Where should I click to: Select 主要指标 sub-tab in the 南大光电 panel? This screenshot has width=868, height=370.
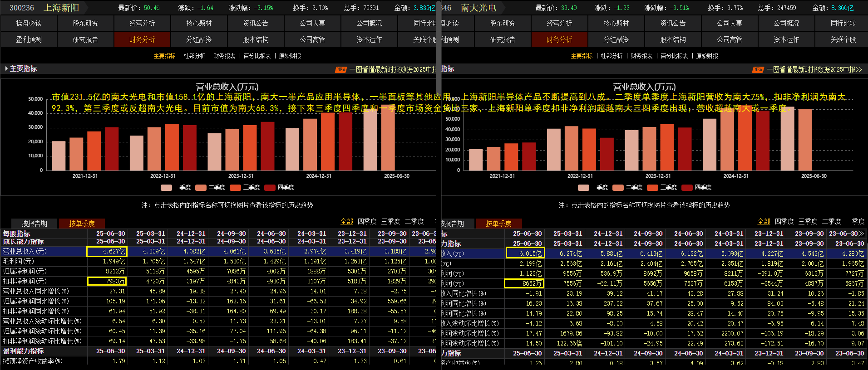(x=582, y=56)
